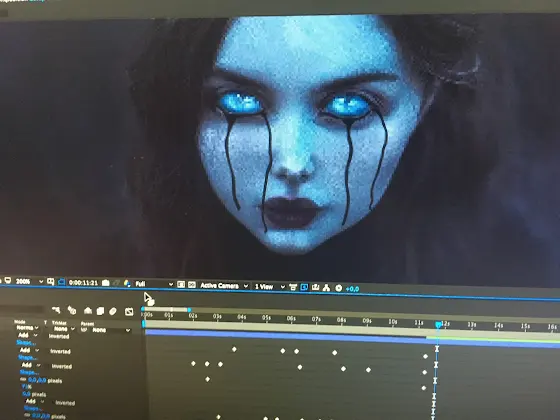Click the exposure value +0,0
Viewport: 560px width, 420px height.
coord(352,289)
